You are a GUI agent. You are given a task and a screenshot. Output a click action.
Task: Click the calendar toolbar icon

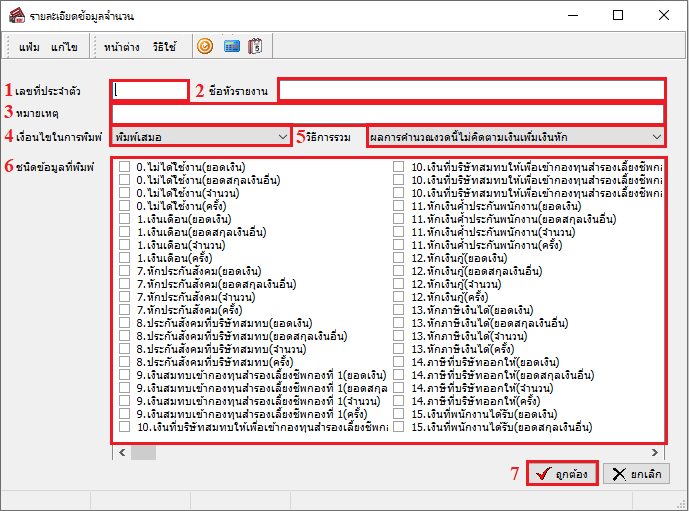[256, 46]
